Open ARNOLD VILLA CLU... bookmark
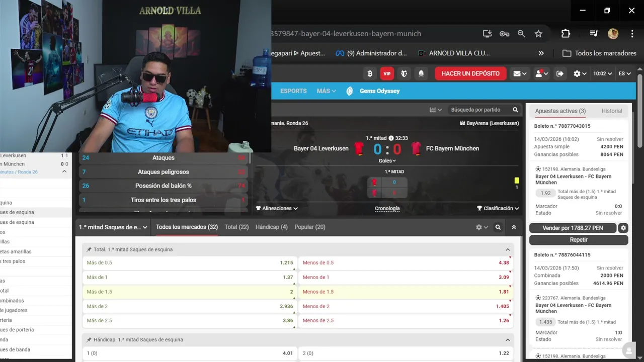644x362 pixels. pos(453,53)
